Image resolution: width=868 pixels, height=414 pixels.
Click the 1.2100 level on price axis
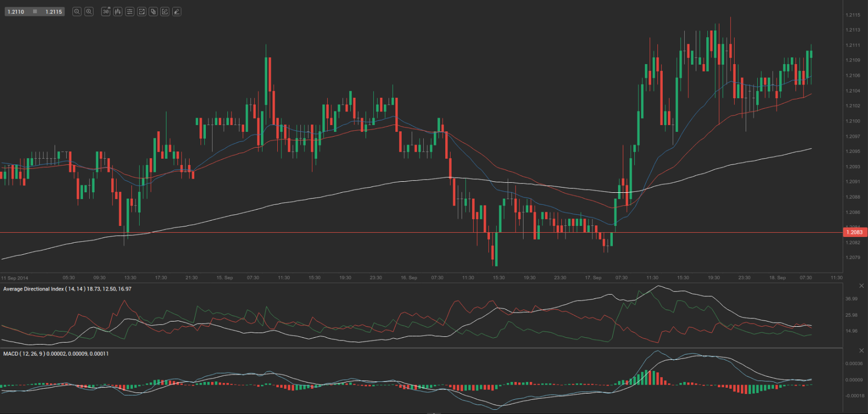point(853,121)
